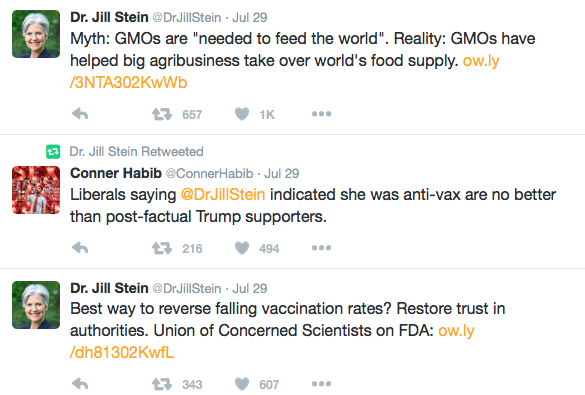Retweet the GMOs tweet with 657 retweets
Screen dimensions: 585x395
pyautogui.click(x=162, y=114)
